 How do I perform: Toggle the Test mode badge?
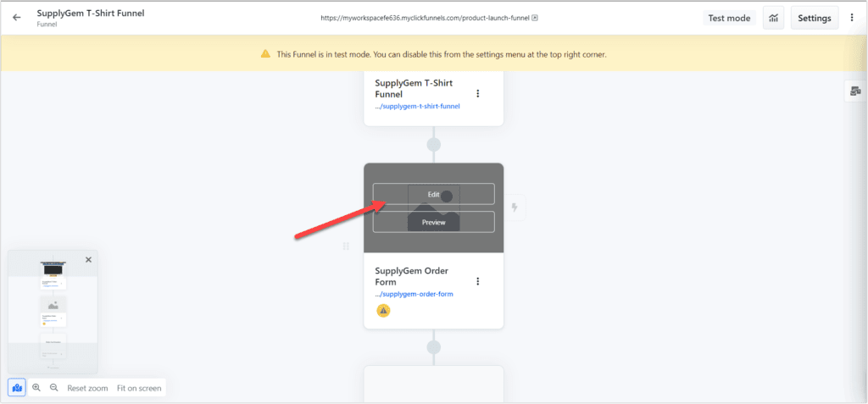pyautogui.click(x=729, y=19)
